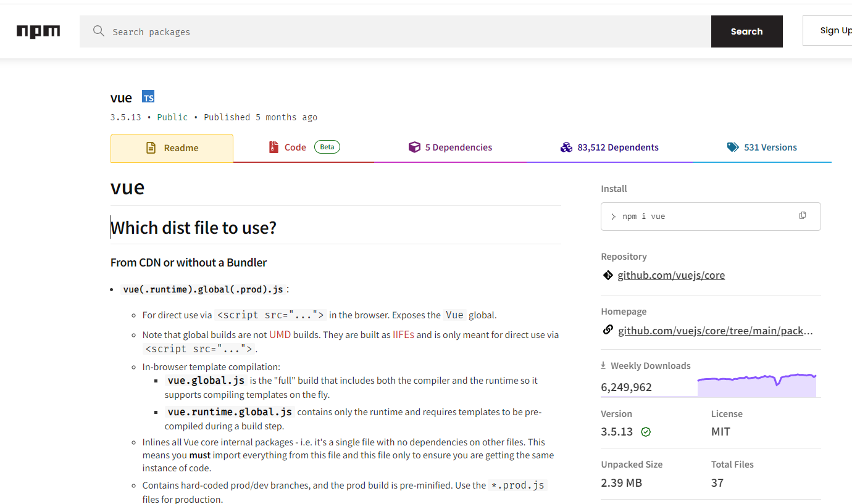Click the MIT license value
The width and height of the screenshot is (852, 504).
[720, 432]
